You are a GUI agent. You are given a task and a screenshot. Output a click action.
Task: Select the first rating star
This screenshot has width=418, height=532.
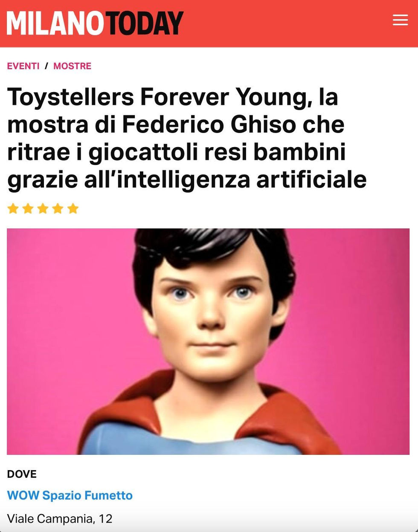pos(13,208)
